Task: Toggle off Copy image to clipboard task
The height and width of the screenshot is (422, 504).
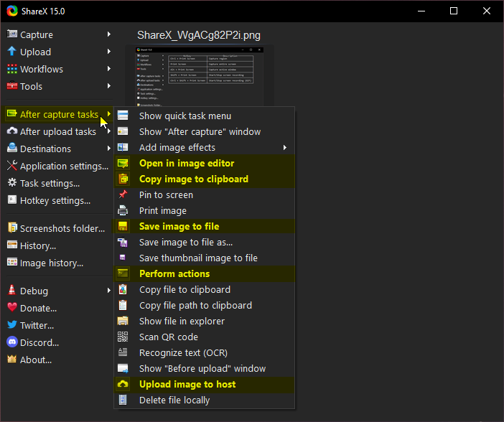Action: [x=193, y=179]
